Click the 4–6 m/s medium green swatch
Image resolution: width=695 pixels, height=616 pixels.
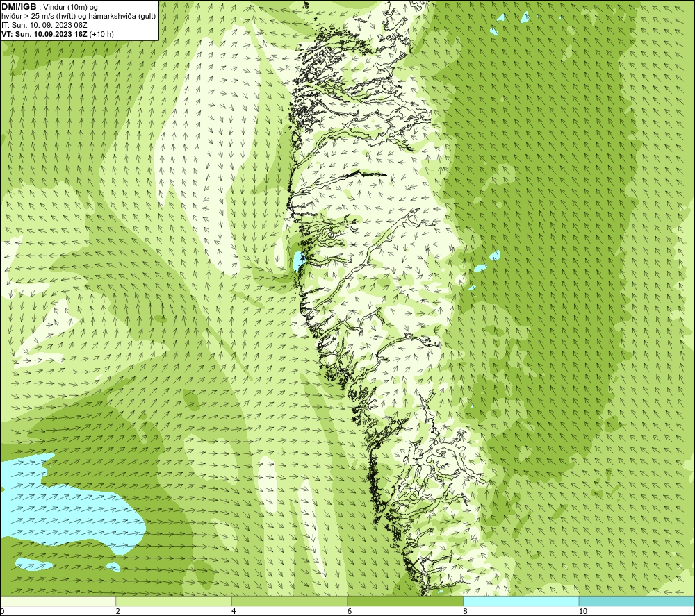[289, 601]
